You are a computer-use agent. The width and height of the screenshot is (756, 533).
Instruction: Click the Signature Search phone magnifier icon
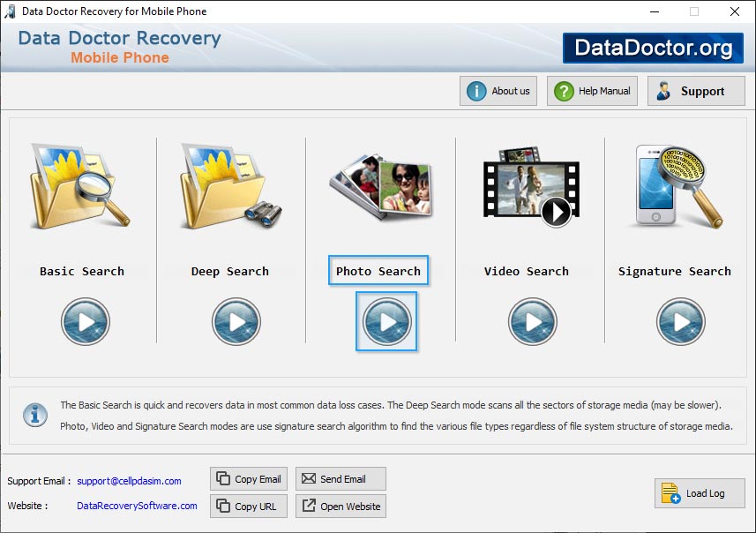(679, 186)
